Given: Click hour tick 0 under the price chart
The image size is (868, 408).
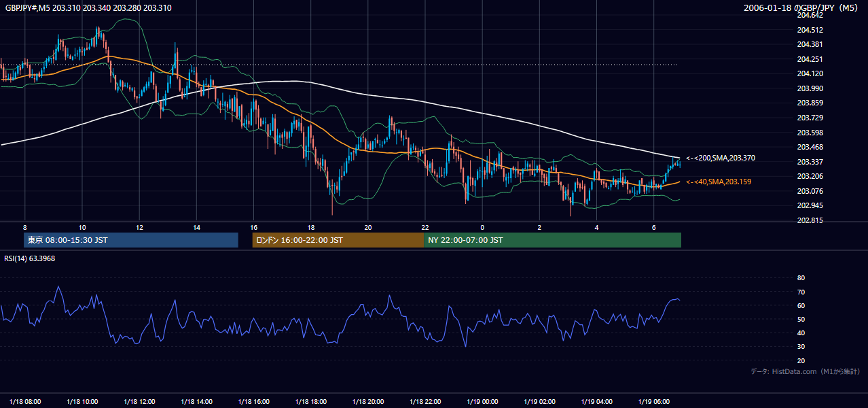Looking at the screenshot, I should click(x=482, y=227).
